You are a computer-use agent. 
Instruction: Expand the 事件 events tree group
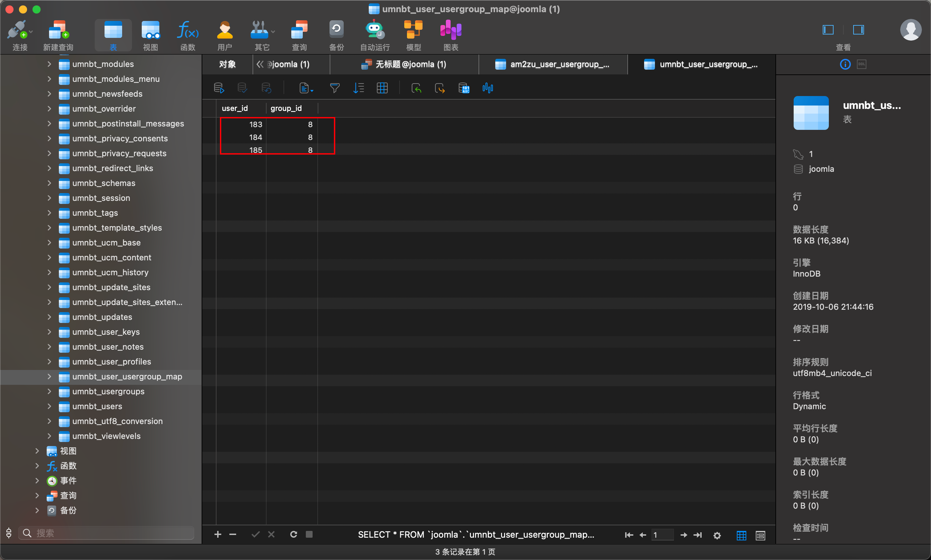(37, 481)
